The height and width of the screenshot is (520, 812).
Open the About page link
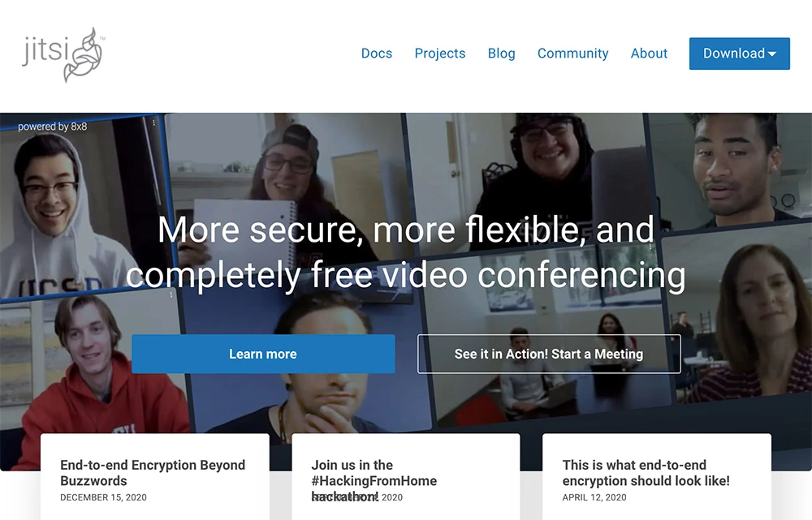pyautogui.click(x=649, y=54)
